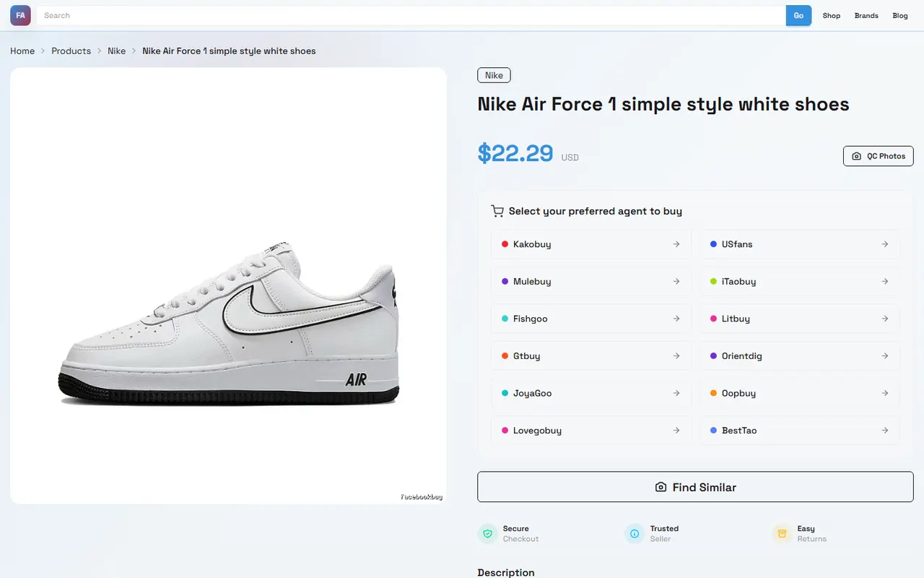Click the Description heading

point(506,572)
